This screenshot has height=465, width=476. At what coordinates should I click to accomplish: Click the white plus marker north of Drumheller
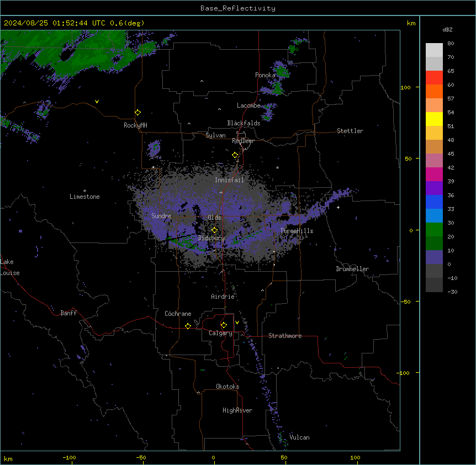(x=338, y=207)
